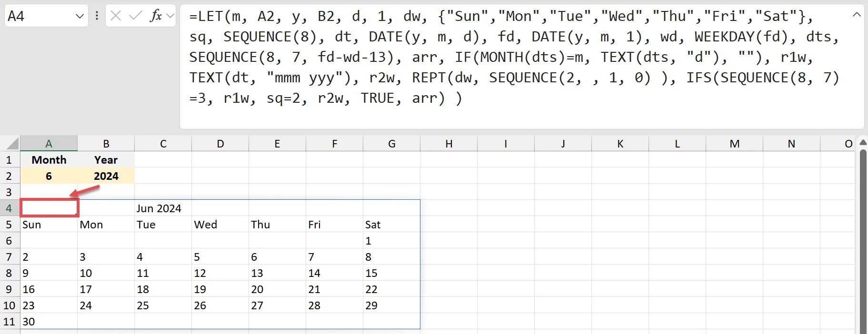Image resolution: width=868 pixels, height=334 pixels.
Task: Click the Year label cell
Action: click(106, 160)
